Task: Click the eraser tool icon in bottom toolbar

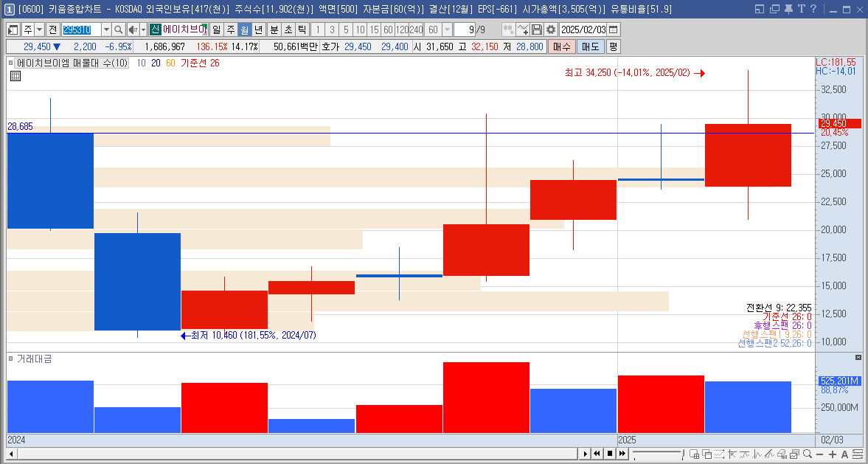Action: 782,454
